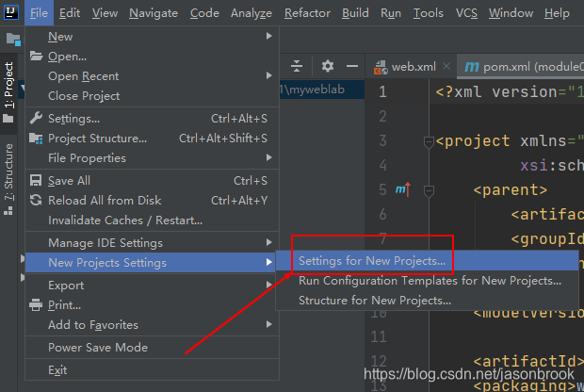Expand the New submenu arrow
The image size is (584, 392).
coord(268,36)
